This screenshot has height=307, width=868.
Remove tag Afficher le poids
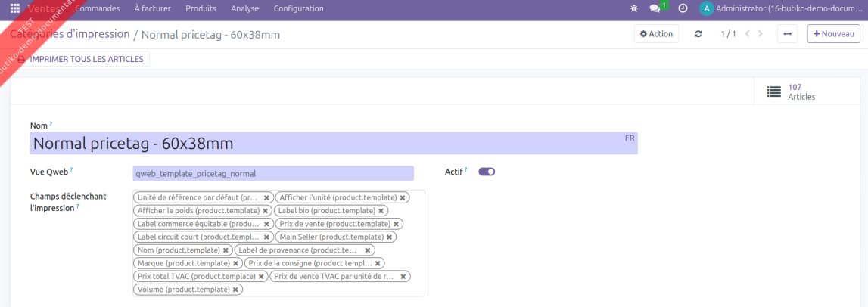click(x=265, y=211)
